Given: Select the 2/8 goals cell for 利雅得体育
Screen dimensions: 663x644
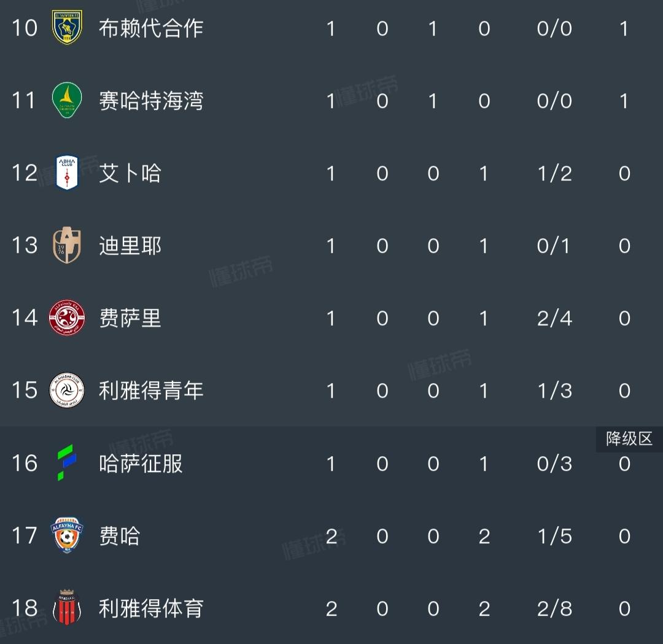Looking at the screenshot, I should (x=554, y=609).
